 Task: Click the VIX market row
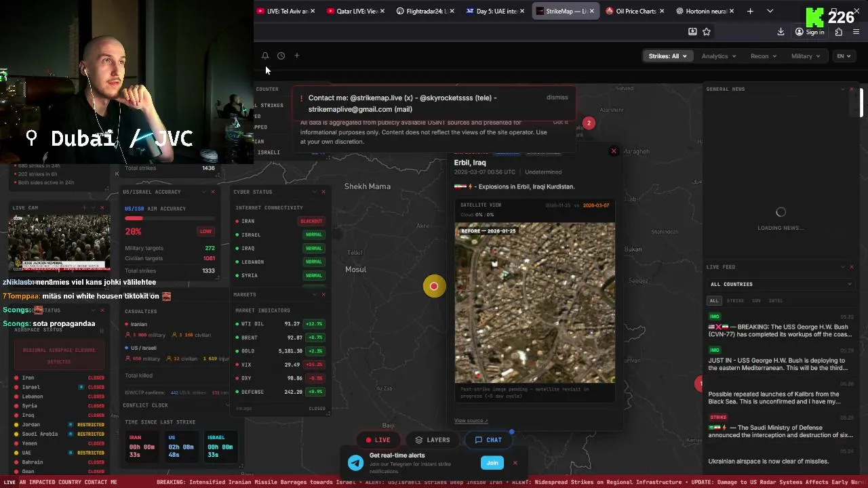click(281, 365)
